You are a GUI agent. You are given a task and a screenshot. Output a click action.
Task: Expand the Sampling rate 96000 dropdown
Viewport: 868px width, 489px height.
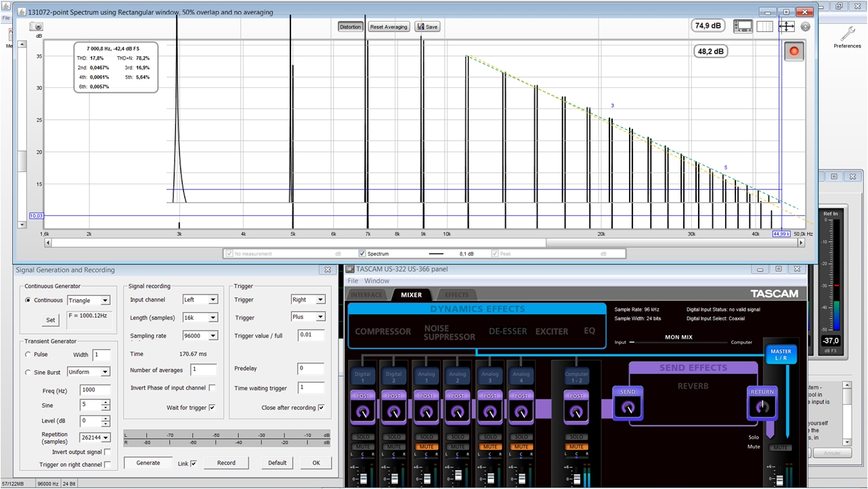click(200, 335)
